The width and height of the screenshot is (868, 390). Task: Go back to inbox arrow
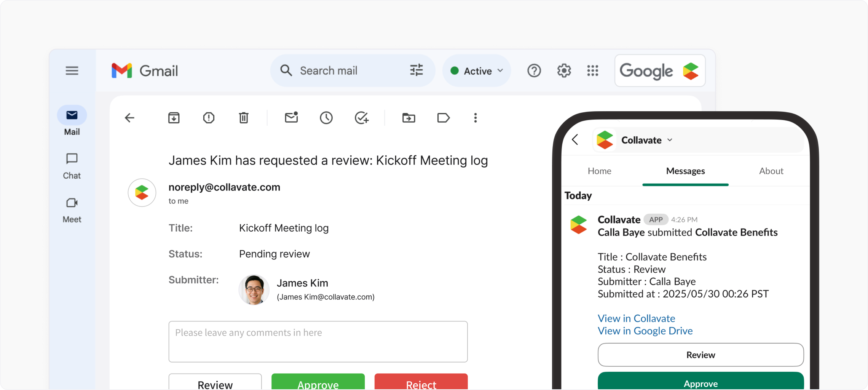coord(129,118)
